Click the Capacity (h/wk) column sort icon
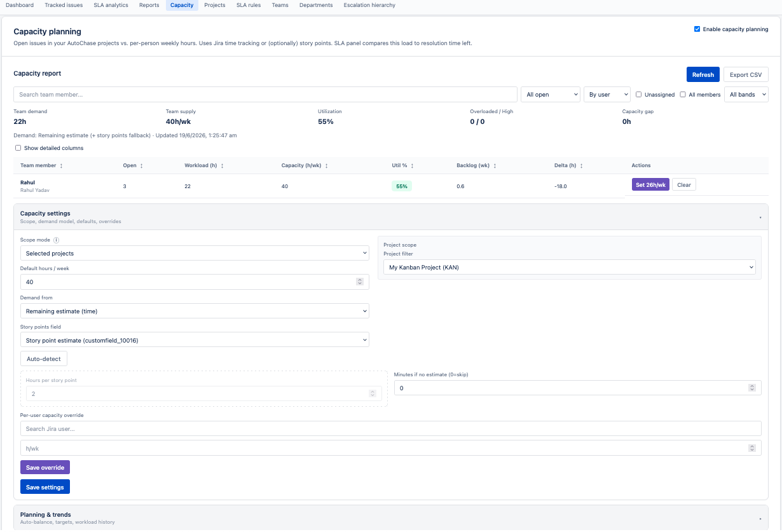Image resolution: width=782 pixels, height=532 pixels. click(326, 166)
